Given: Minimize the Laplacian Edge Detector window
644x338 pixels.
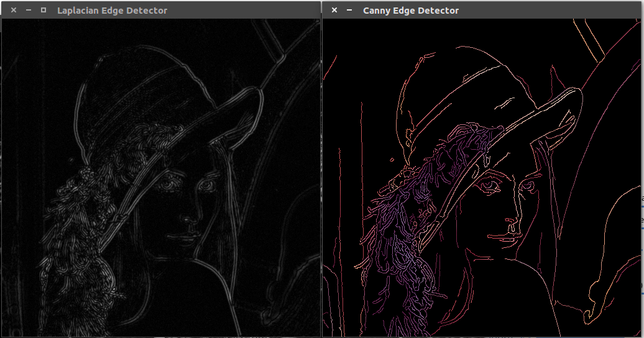Looking at the screenshot, I should coord(29,11).
